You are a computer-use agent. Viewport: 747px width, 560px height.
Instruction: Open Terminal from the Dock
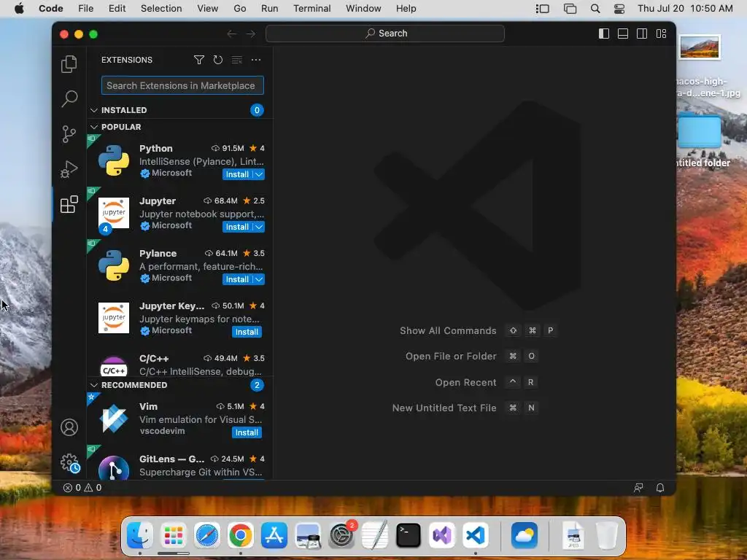(x=409, y=534)
